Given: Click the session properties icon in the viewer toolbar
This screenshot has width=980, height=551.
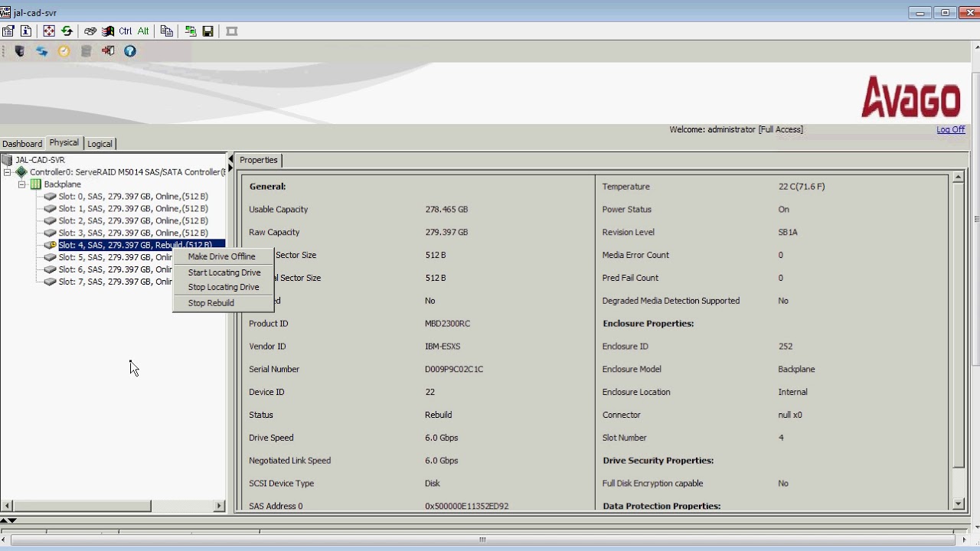Looking at the screenshot, I should [8, 31].
